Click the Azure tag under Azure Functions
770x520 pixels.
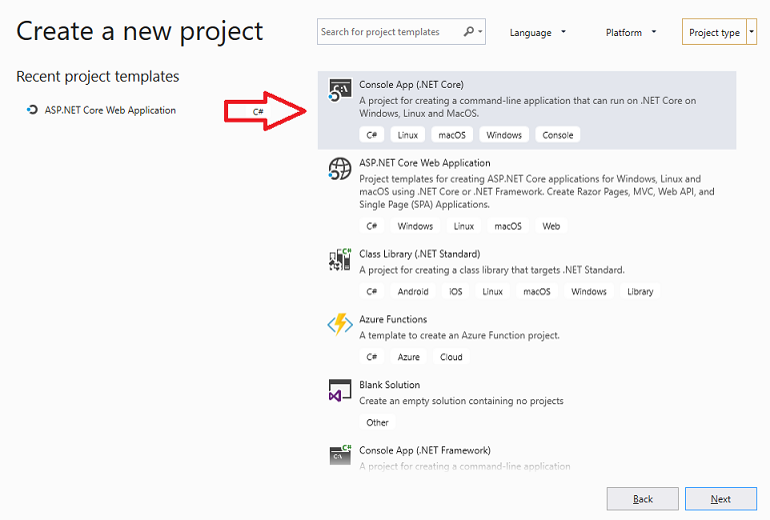(x=409, y=357)
